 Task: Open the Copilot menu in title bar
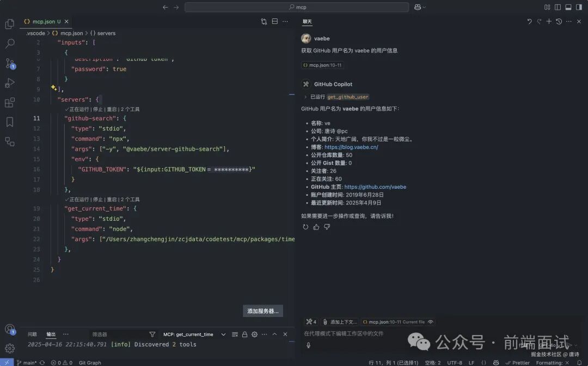pos(420,7)
